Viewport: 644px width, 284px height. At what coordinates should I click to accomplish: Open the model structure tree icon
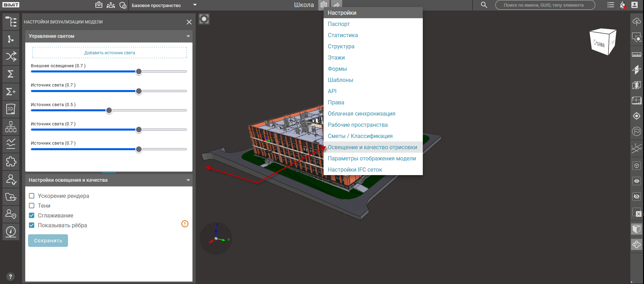point(11,22)
